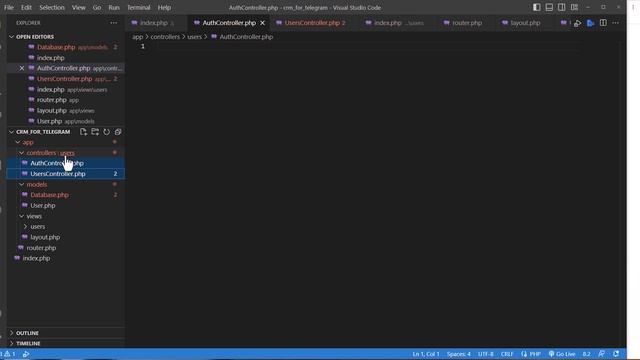Open User.php in Open Editors list
640x360 pixels.
pos(49,121)
